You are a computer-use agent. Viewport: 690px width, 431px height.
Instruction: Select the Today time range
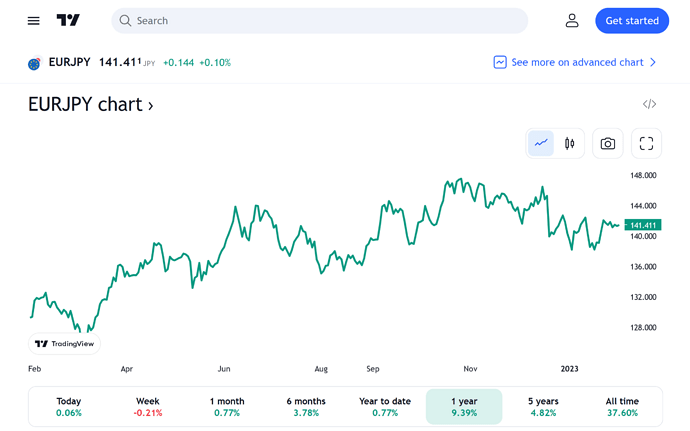(x=69, y=406)
